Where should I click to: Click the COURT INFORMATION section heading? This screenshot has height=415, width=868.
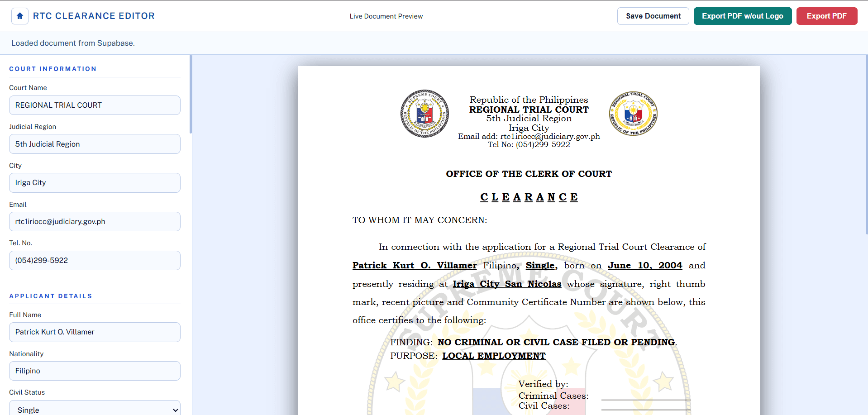[x=53, y=69]
